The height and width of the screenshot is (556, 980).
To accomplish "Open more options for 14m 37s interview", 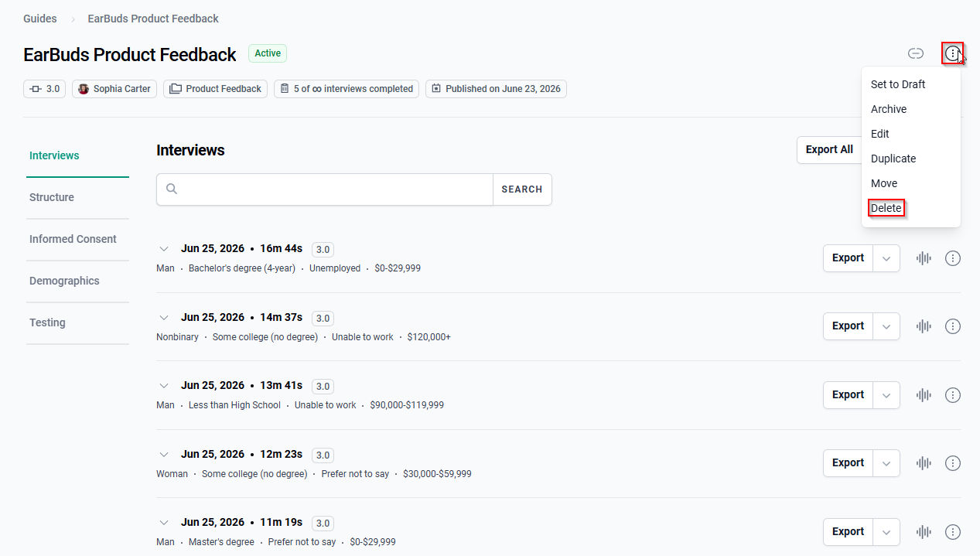I will [953, 326].
